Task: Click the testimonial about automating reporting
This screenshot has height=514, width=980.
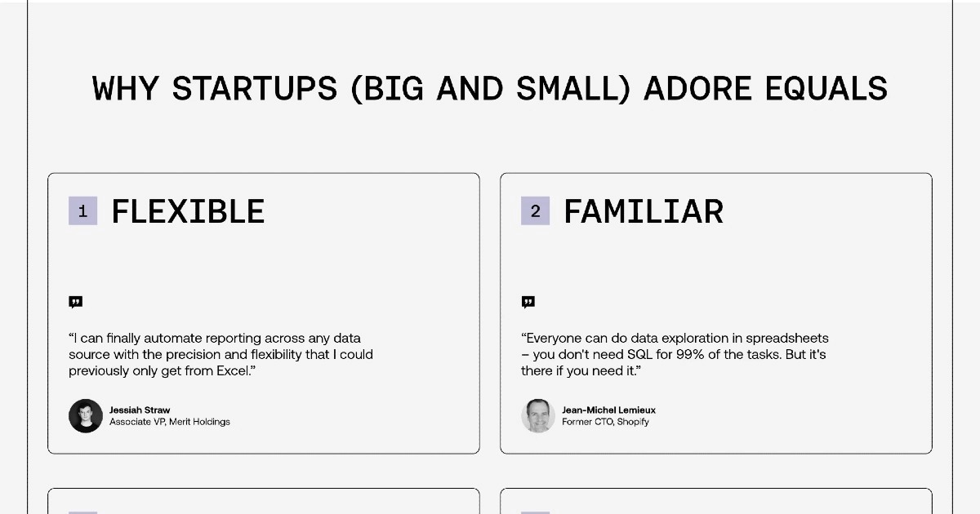Action: pos(220,354)
